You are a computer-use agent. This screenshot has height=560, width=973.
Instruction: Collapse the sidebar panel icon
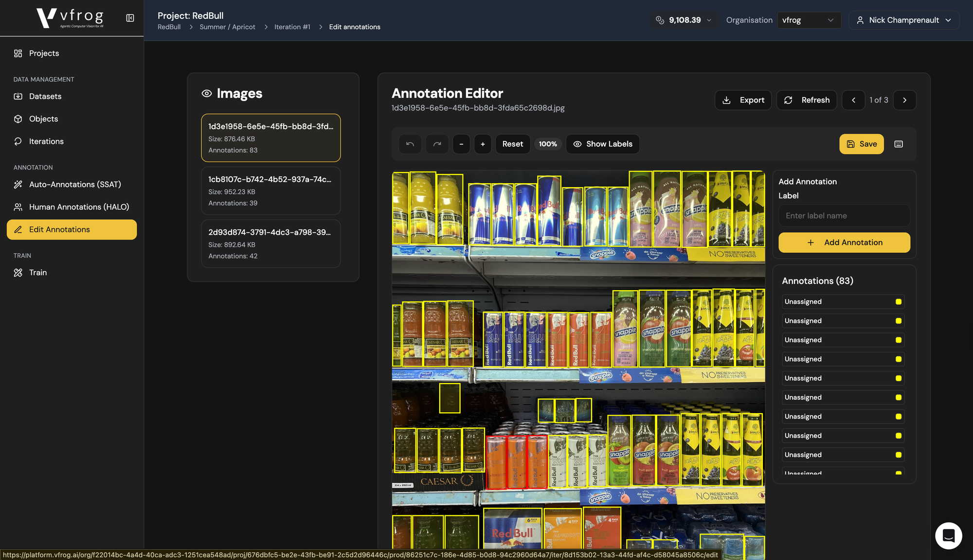(x=130, y=18)
